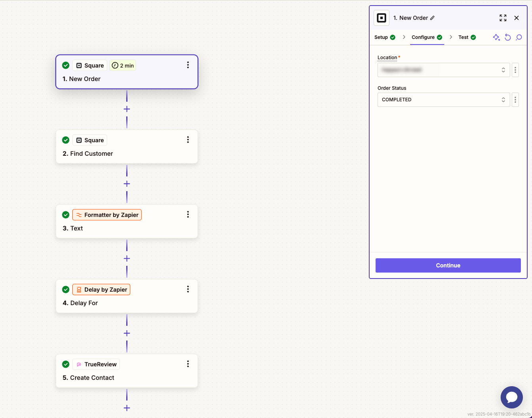Click the green check status on step 1
This screenshot has width=532, height=418.
click(66, 65)
